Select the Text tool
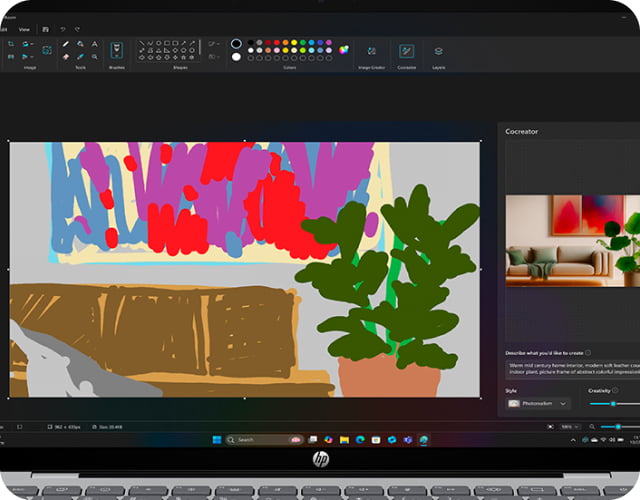The image size is (640, 500). 94,44
